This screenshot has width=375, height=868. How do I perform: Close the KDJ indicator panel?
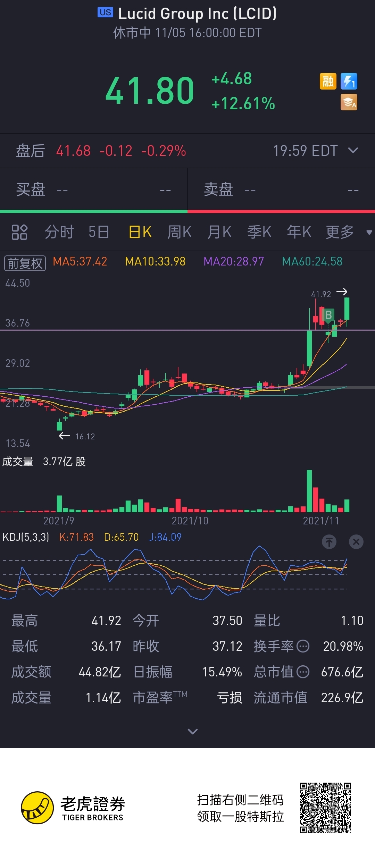356,542
